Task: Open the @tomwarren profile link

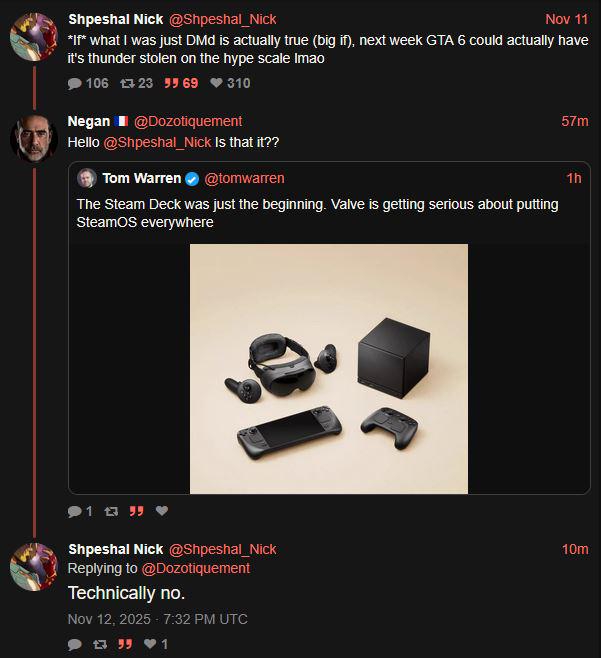Action: tap(244, 178)
